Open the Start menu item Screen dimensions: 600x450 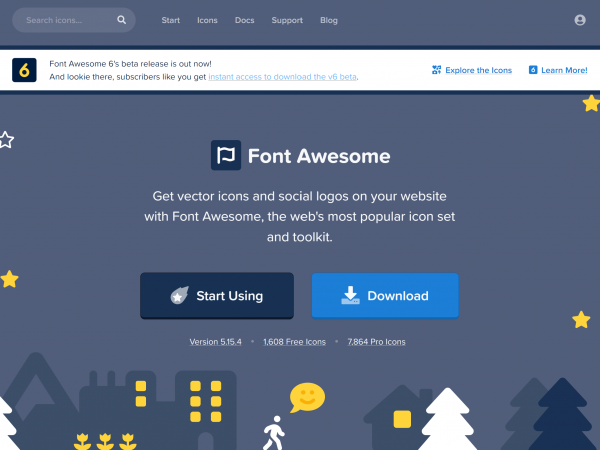(170, 20)
